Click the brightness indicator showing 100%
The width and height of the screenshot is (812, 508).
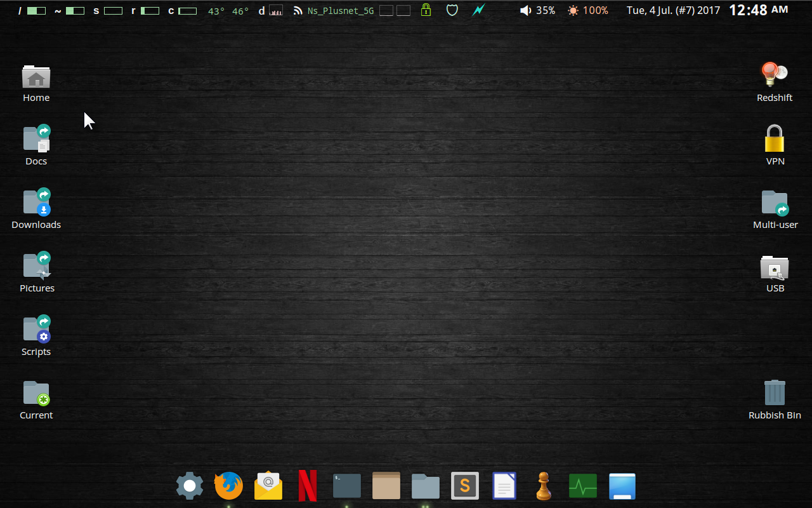point(587,10)
